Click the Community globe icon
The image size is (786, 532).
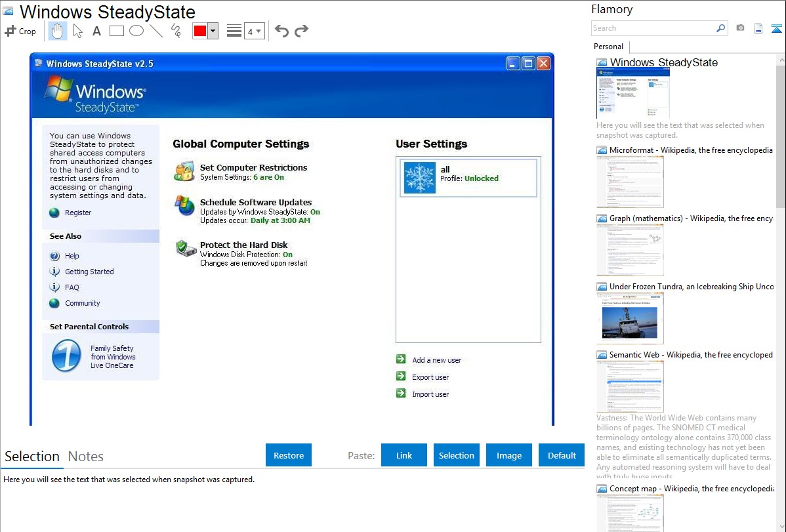[x=54, y=303]
